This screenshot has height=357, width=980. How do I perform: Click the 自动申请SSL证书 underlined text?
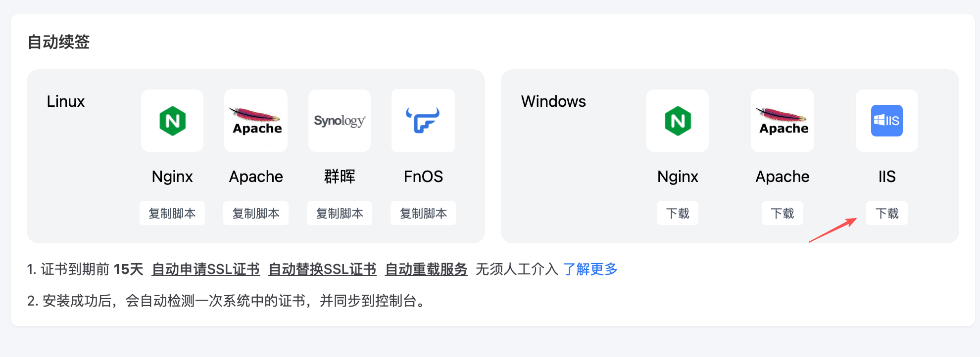(205, 269)
